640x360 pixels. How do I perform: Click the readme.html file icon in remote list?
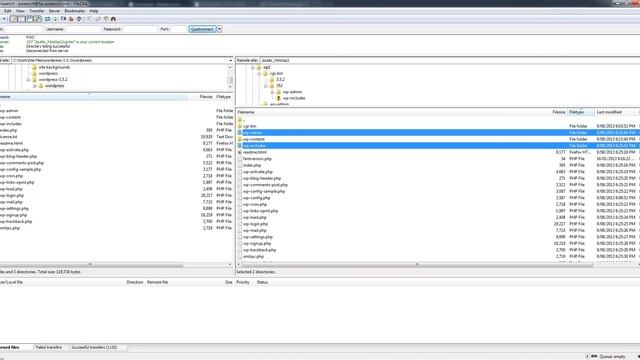(x=240, y=152)
